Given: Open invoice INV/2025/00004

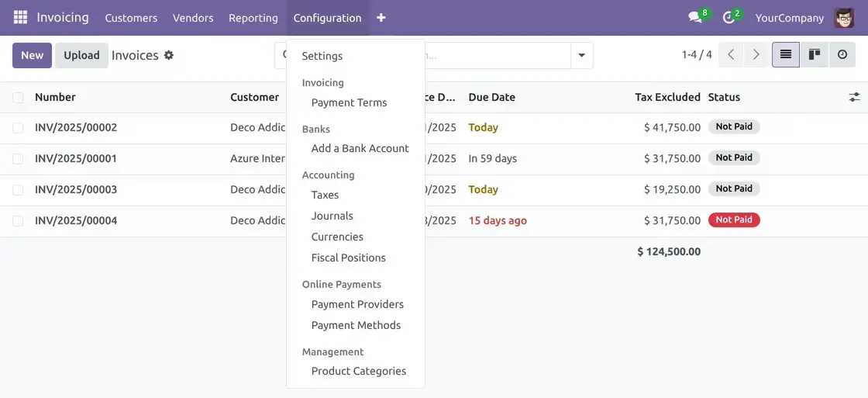Looking at the screenshot, I should pyautogui.click(x=76, y=220).
